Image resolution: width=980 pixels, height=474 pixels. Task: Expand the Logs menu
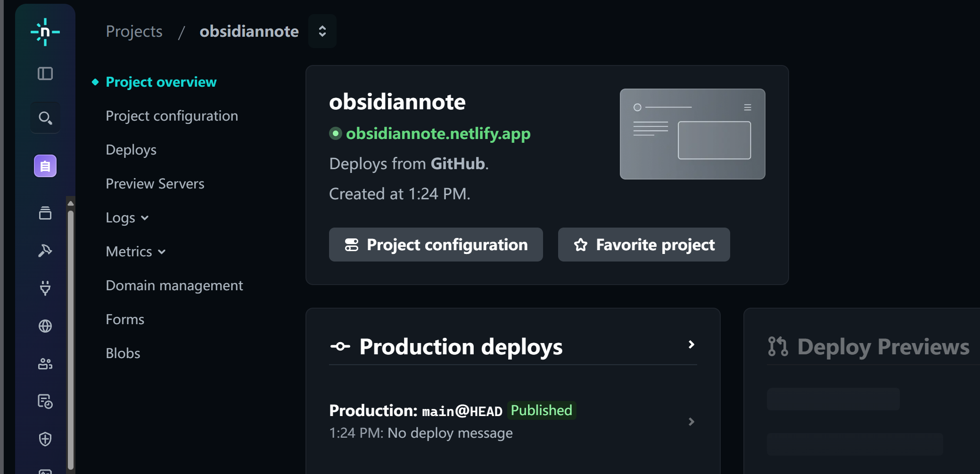[127, 218]
